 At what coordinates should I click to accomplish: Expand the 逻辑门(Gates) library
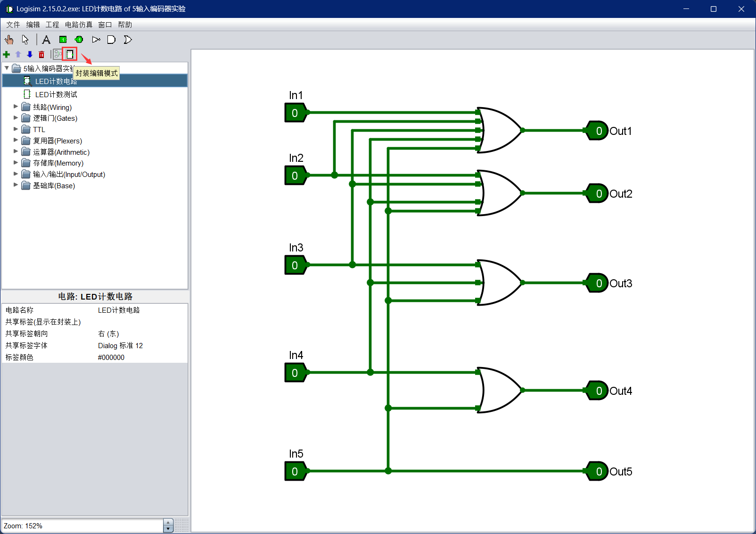coord(16,118)
